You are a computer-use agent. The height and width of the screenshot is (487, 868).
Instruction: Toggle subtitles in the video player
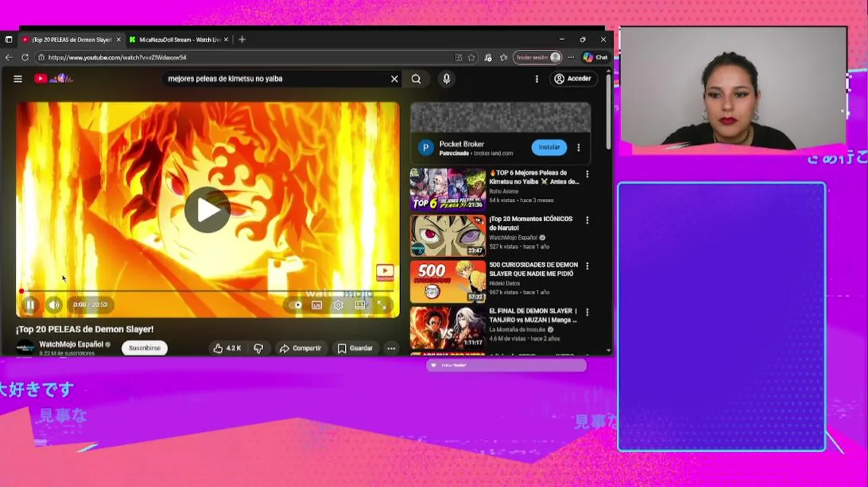[316, 305]
